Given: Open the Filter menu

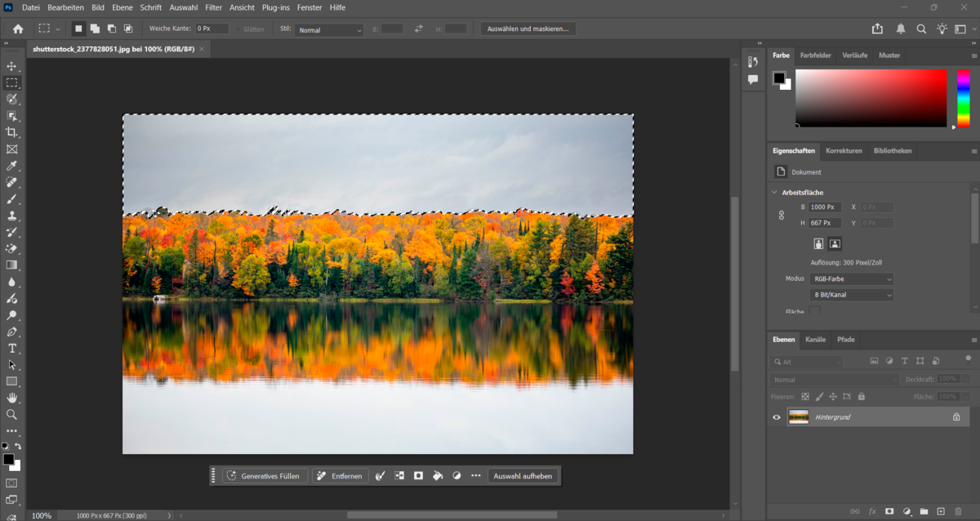Looking at the screenshot, I should pyautogui.click(x=212, y=7).
